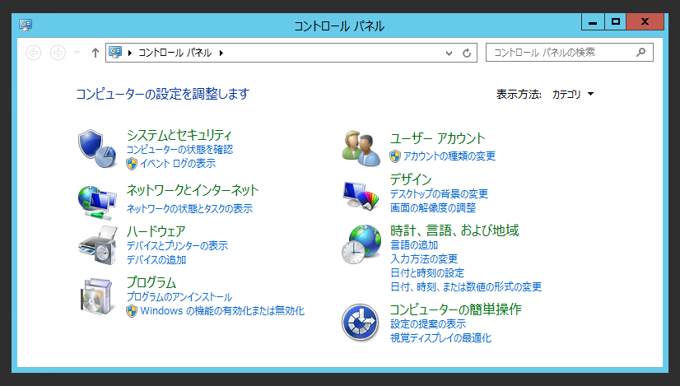Open Windows の機能の有効化または無効化 link
Image resolution: width=680 pixels, height=386 pixels.
[222, 311]
